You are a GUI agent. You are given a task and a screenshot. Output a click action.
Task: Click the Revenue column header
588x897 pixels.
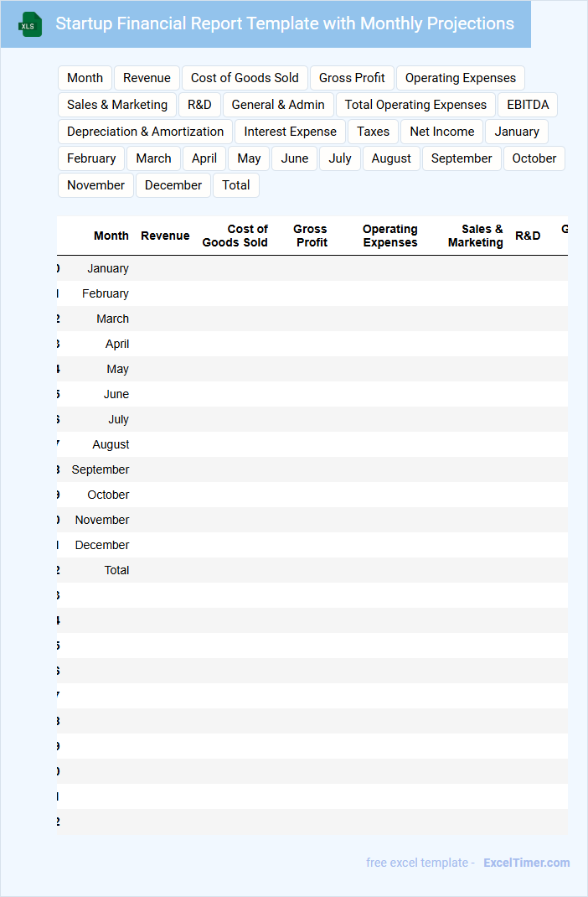point(165,236)
